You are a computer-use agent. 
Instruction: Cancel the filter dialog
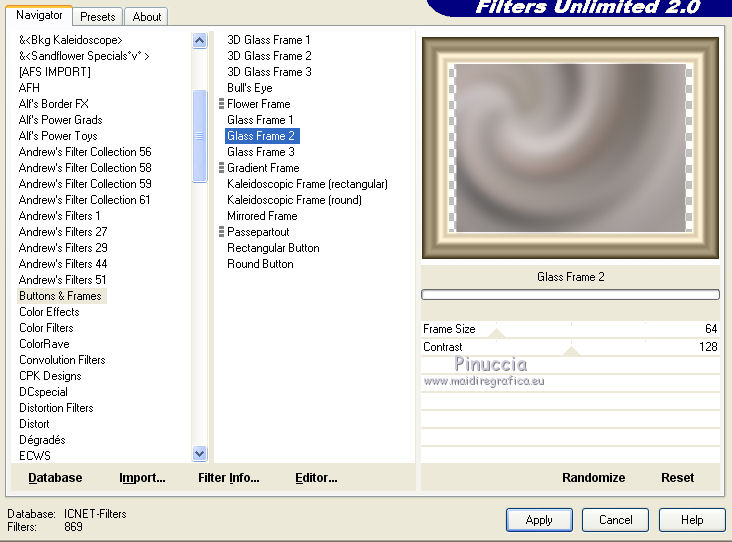(615, 520)
